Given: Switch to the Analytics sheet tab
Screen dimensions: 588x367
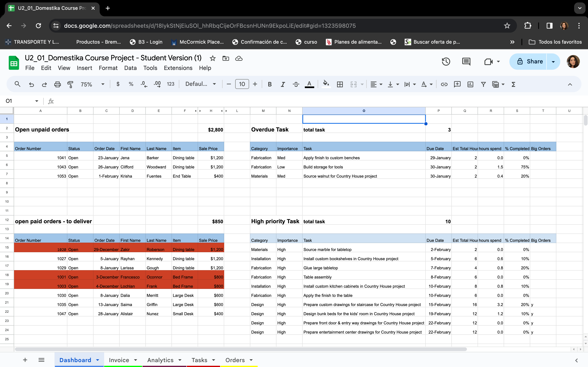Looking at the screenshot, I should (160, 360).
